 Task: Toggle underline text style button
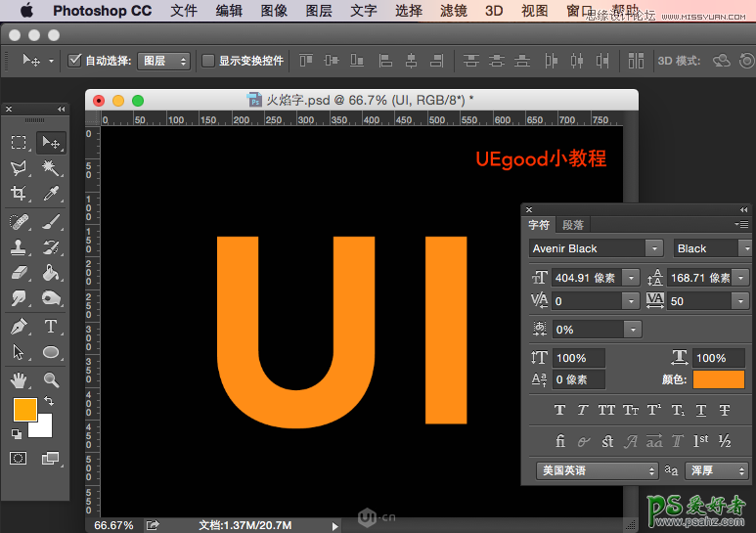click(701, 411)
